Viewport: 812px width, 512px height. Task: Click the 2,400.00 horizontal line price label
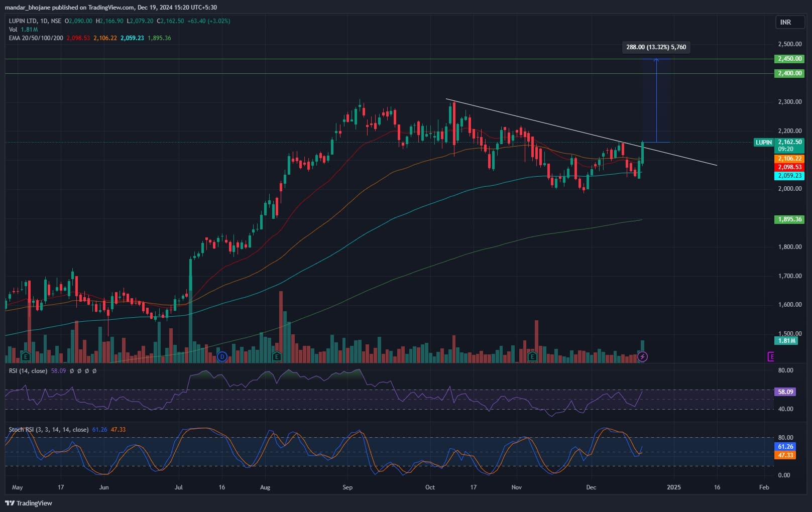point(789,73)
